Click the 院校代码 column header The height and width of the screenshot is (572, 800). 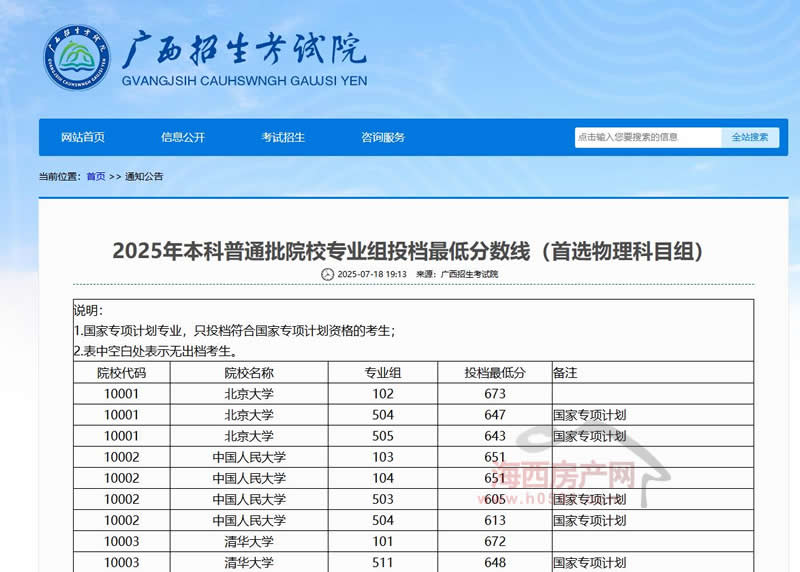[121, 373]
